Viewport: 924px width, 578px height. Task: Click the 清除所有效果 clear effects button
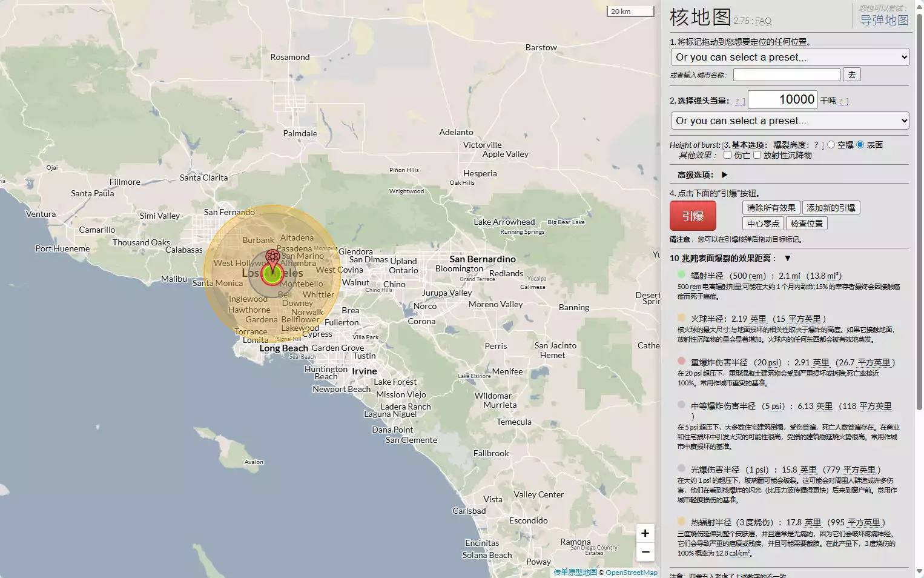771,207
